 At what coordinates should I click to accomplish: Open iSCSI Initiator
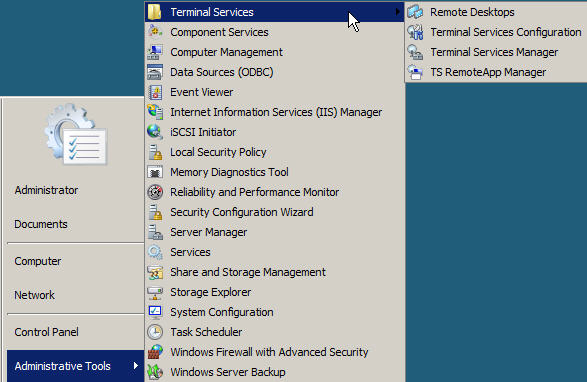pyautogui.click(x=274, y=132)
